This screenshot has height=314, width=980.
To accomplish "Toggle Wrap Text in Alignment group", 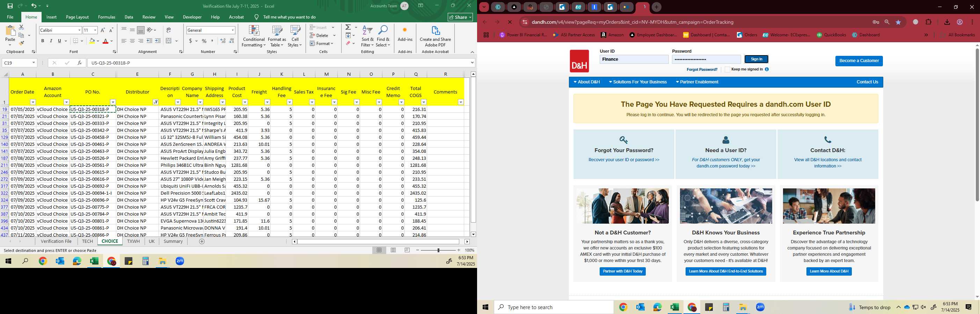I will [169, 30].
